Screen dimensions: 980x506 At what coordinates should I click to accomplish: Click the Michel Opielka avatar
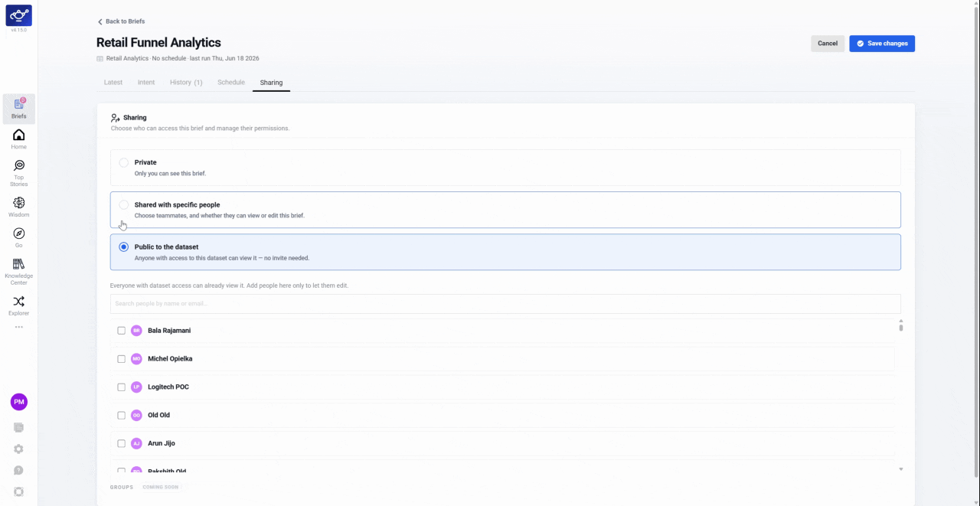coord(136,359)
